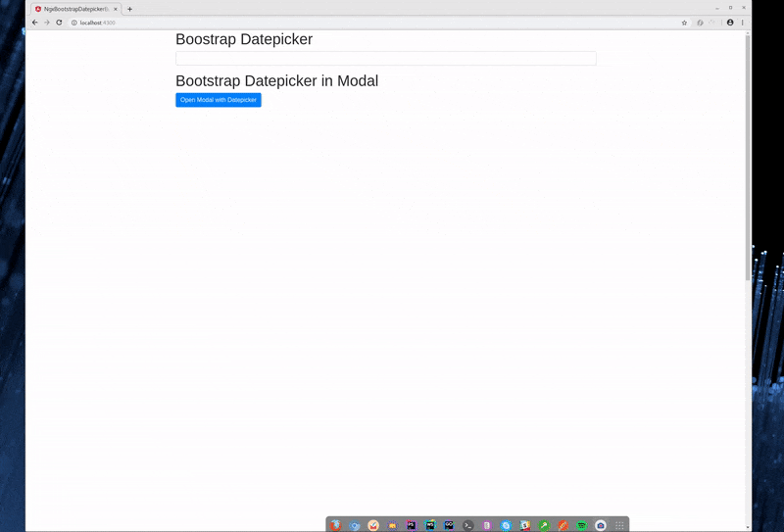The height and width of the screenshot is (532, 784).
Task: Click the Bootstrap Datepicker in Modal heading
Action: click(277, 80)
